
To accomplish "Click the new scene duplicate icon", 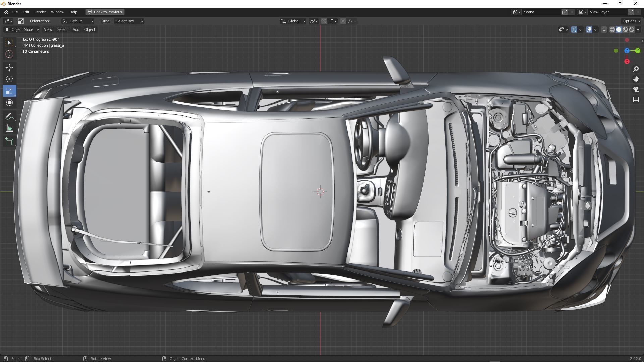I will coord(565,12).
